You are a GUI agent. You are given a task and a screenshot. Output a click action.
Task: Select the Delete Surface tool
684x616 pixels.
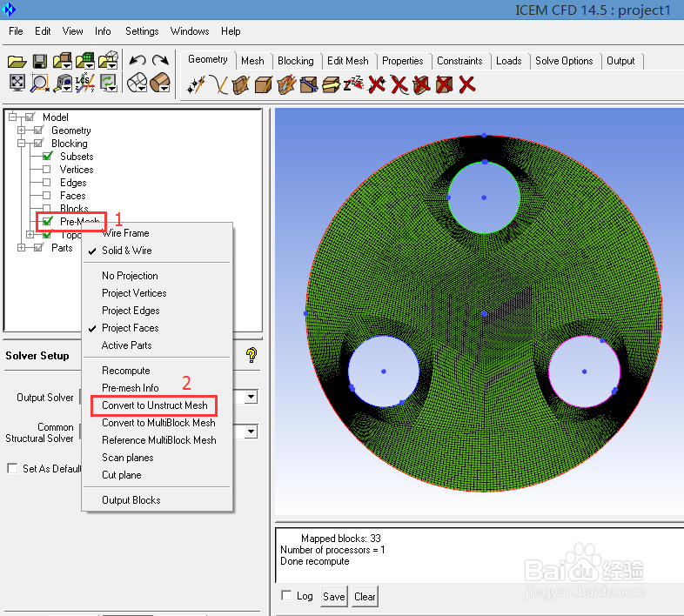click(x=422, y=84)
